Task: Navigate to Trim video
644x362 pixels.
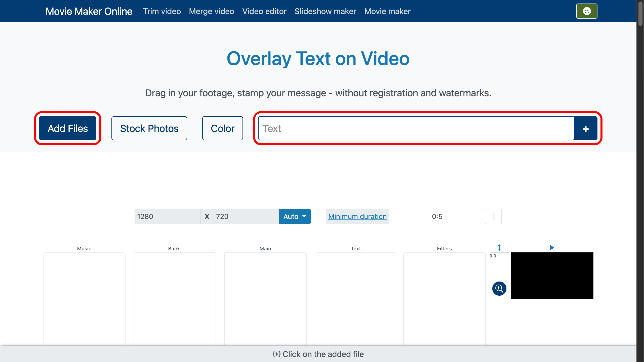Action: (x=162, y=11)
